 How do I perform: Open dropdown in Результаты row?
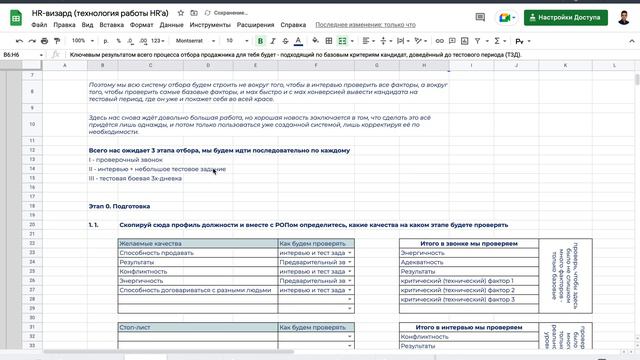point(350,262)
